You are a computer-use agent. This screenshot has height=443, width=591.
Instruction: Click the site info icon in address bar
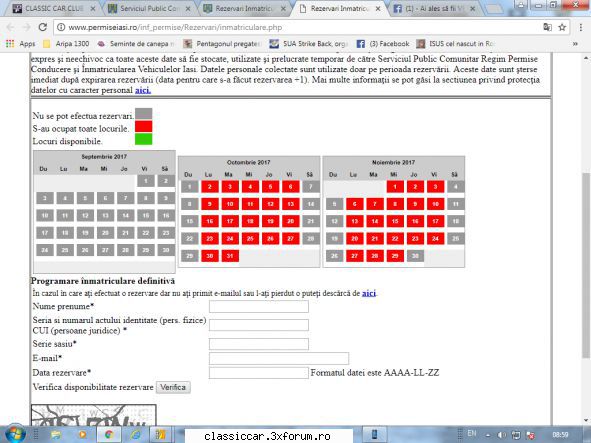[61, 27]
